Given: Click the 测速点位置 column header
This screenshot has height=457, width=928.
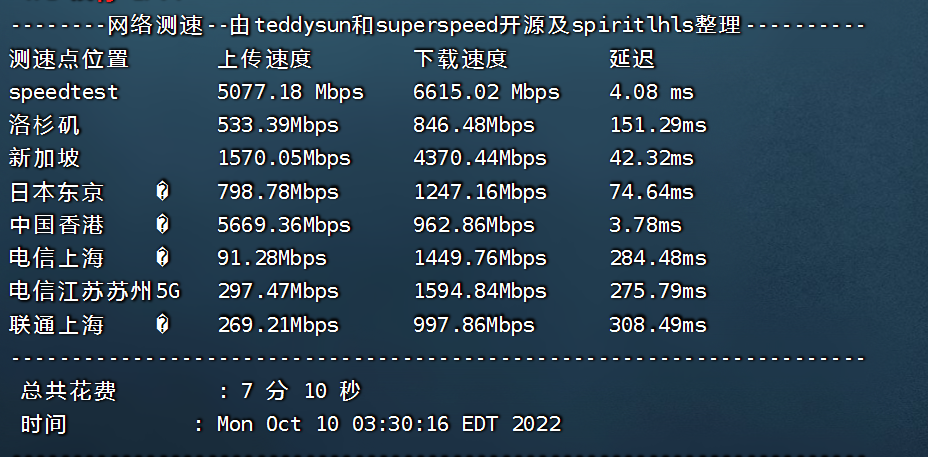Looking at the screenshot, I should [x=69, y=59].
